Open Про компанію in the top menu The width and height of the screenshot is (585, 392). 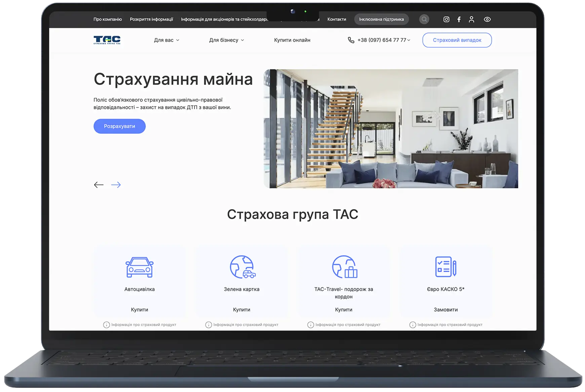pyautogui.click(x=107, y=19)
